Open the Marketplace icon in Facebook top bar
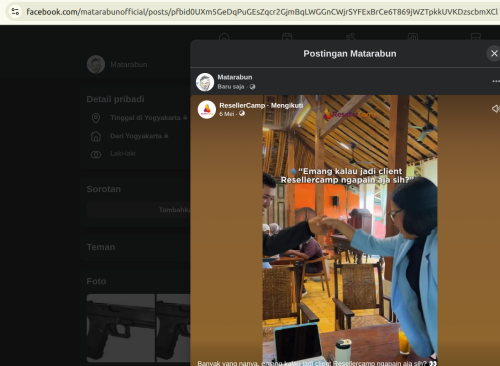Screen dimensions: 500x366 476,36
